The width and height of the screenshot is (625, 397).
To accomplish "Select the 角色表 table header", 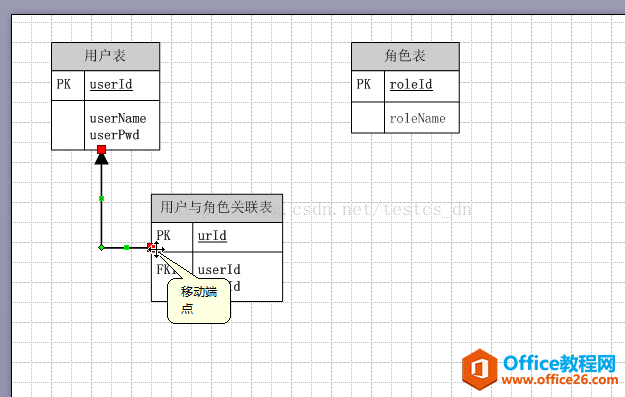I will click(x=405, y=56).
